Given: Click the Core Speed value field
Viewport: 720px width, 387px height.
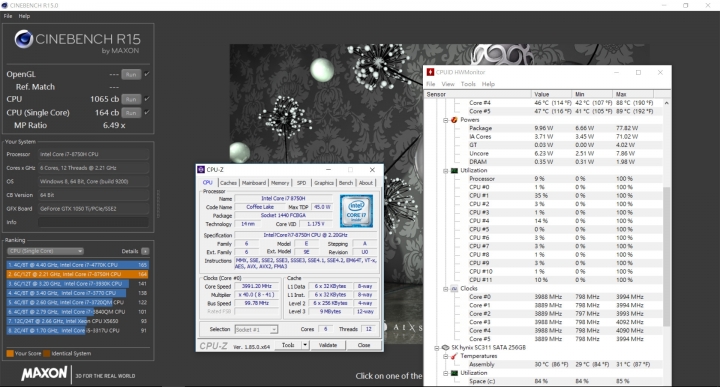Looking at the screenshot, I should click(x=257, y=286).
